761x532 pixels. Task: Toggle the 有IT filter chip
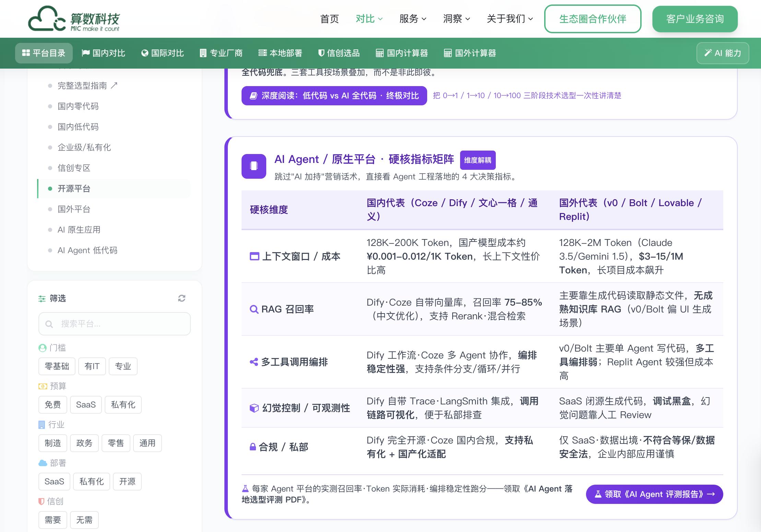[92, 366]
